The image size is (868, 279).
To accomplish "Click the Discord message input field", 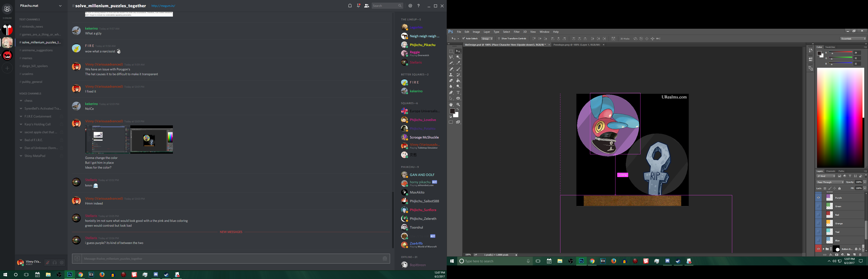I will coord(231,258).
